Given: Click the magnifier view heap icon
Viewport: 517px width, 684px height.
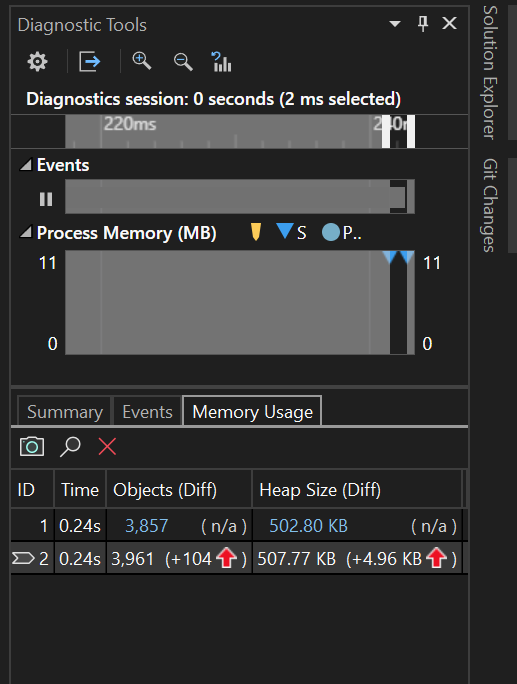Looking at the screenshot, I should click(70, 447).
